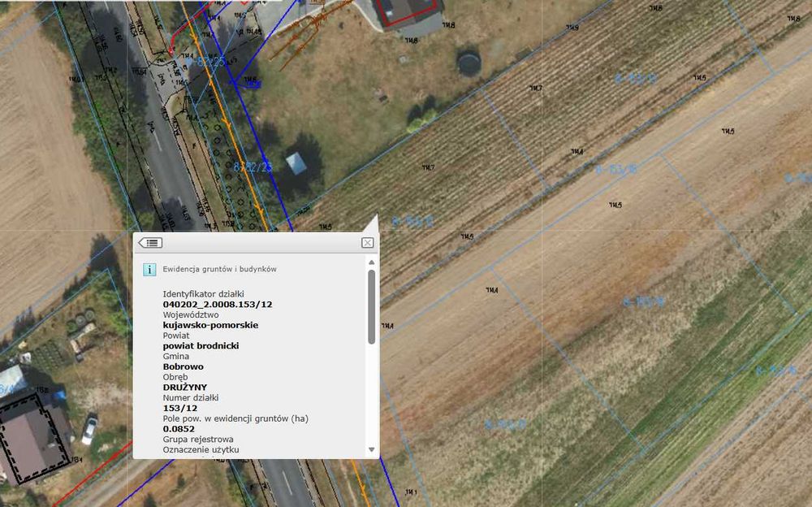812x507 pixels.
Task: Click the 'Grupa rejestrowa' label
Action: 198,439
